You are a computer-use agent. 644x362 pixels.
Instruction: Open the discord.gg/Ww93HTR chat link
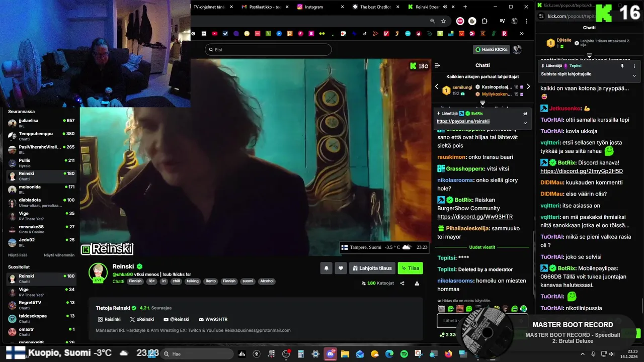[x=475, y=217]
